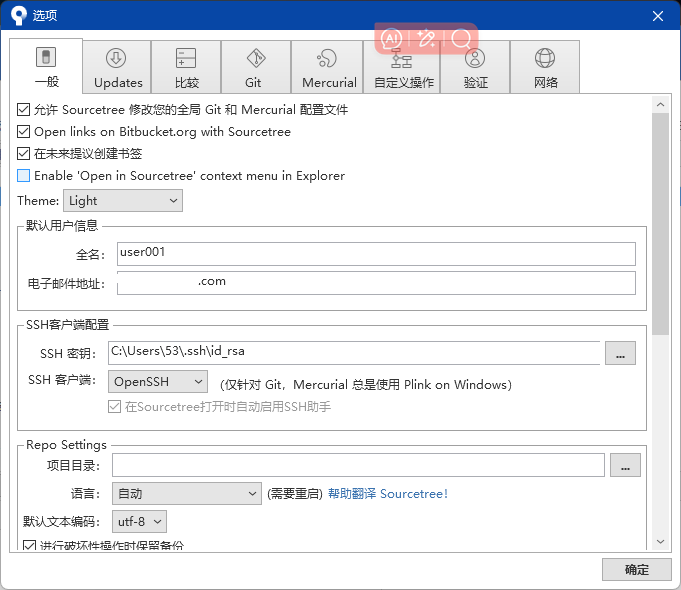Viewport: 681px width, 590px height.
Task: Click the Repo Settings group label
Action: [66, 444]
